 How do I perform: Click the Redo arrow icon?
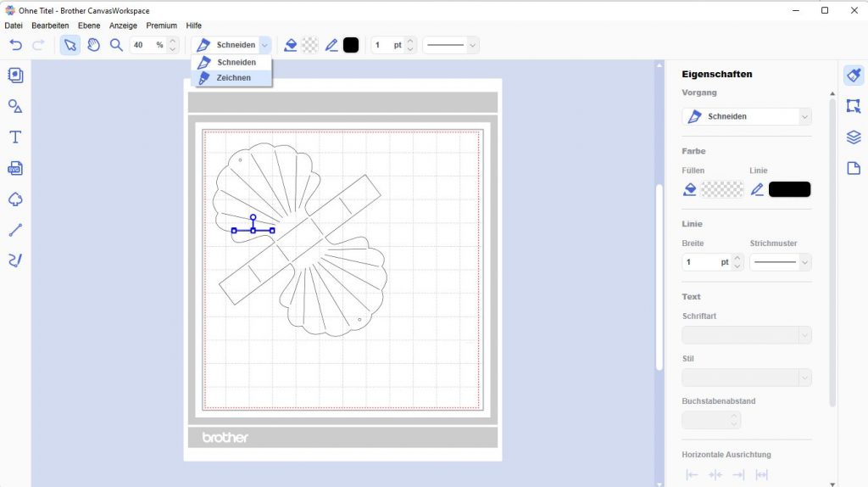38,45
